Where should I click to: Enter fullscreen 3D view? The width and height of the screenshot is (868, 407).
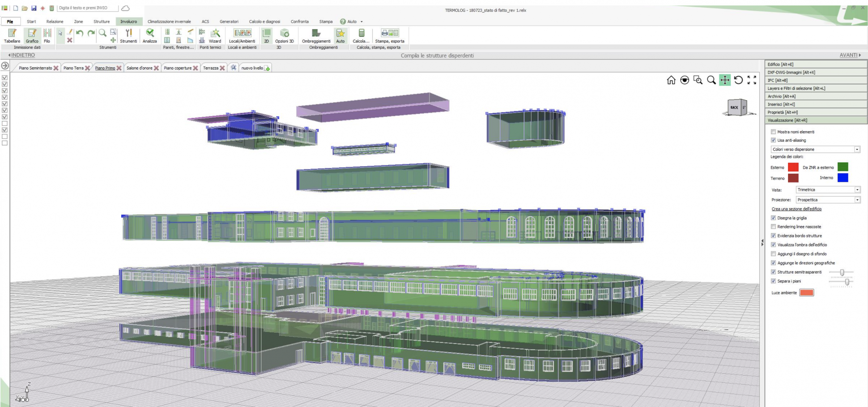tap(752, 80)
